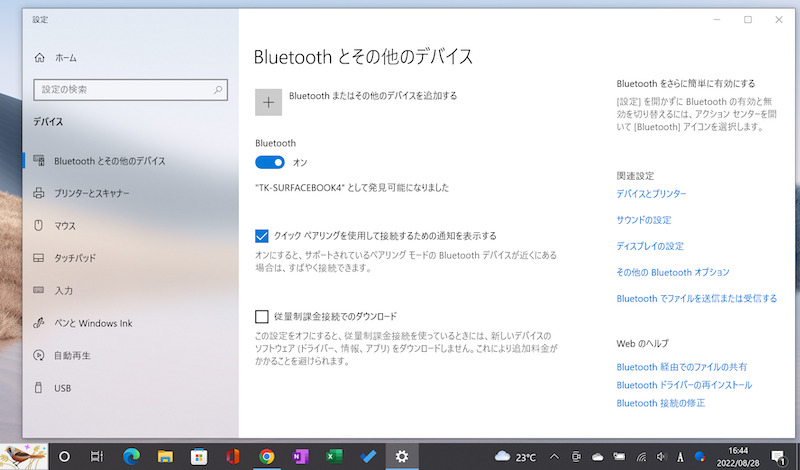Select USB in the sidebar
This screenshot has height=470, width=800.
pos(62,387)
